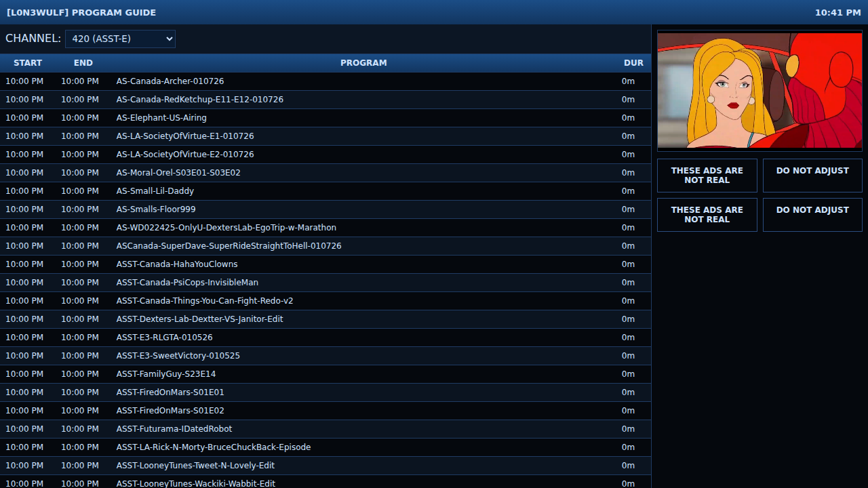Select the AS-Small-Lil-Daddy entry
The width and height of the screenshot is (868, 488).
click(155, 191)
